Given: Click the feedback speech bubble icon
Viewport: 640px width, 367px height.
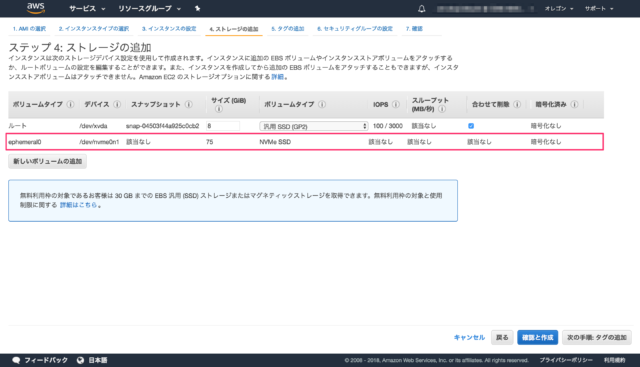Looking at the screenshot, I should (16, 360).
